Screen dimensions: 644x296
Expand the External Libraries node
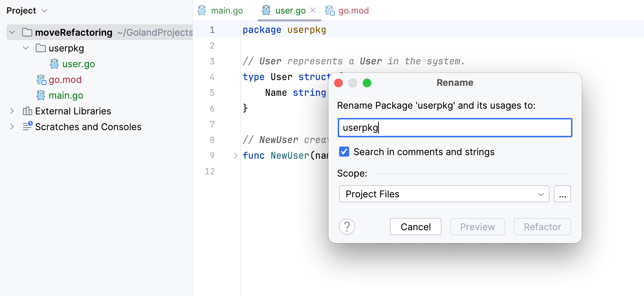(12, 111)
